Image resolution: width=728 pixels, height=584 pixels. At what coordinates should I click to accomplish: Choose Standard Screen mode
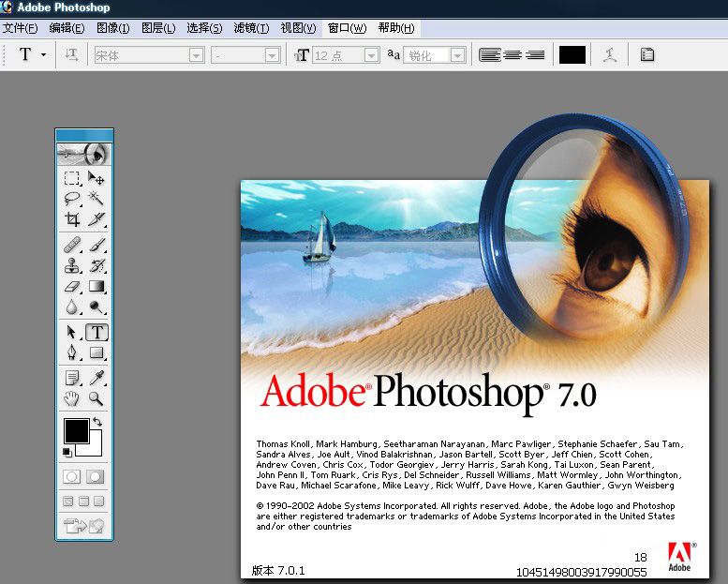coord(68,502)
